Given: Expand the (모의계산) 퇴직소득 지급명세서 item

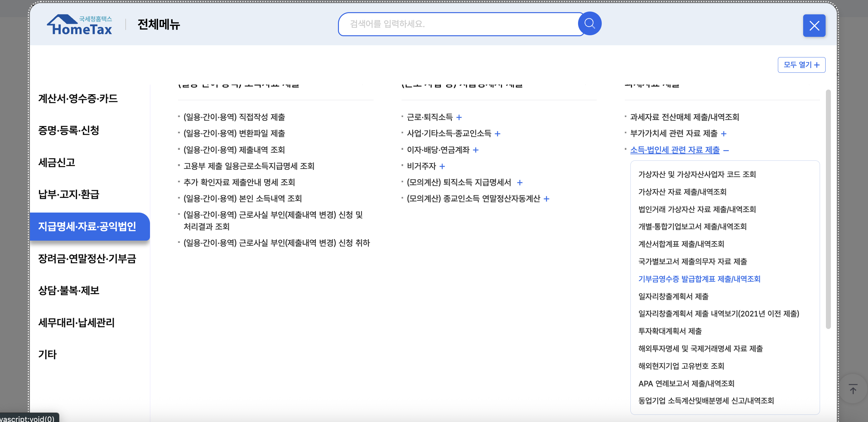Looking at the screenshot, I should [x=520, y=183].
